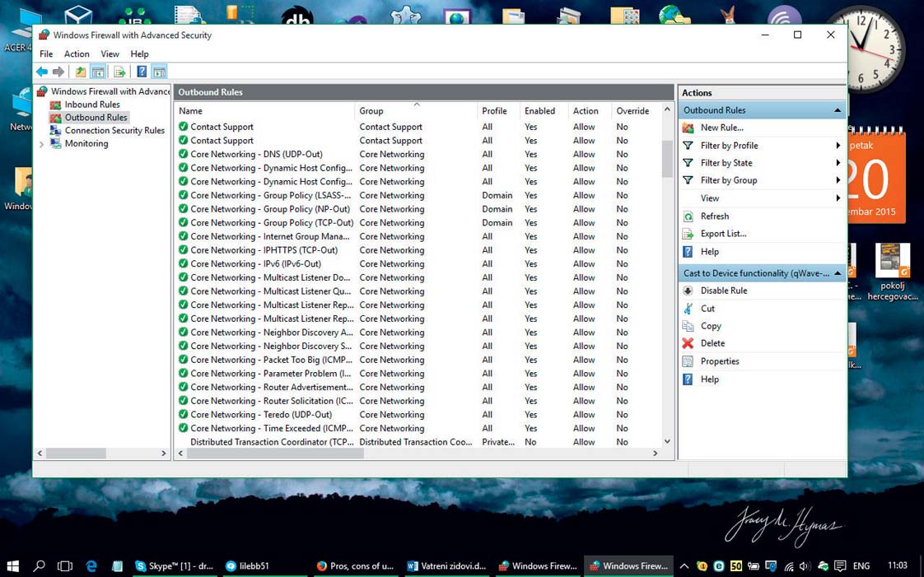The height and width of the screenshot is (577, 924).
Task: Click the New Rule icon in Actions
Action: 688,128
